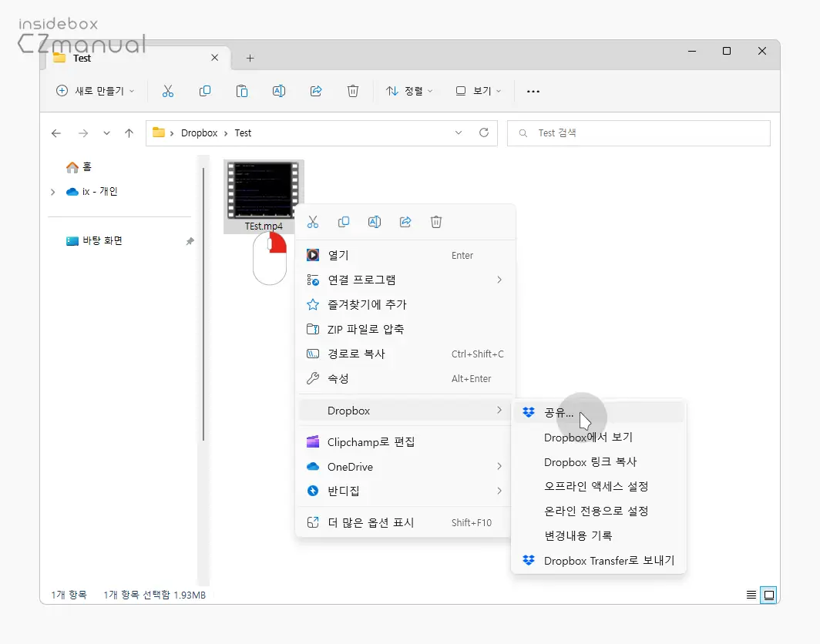Expand the ix - 개인 OneDrive tree node
This screenshot has width=820, height=644.
pos(53,192)
